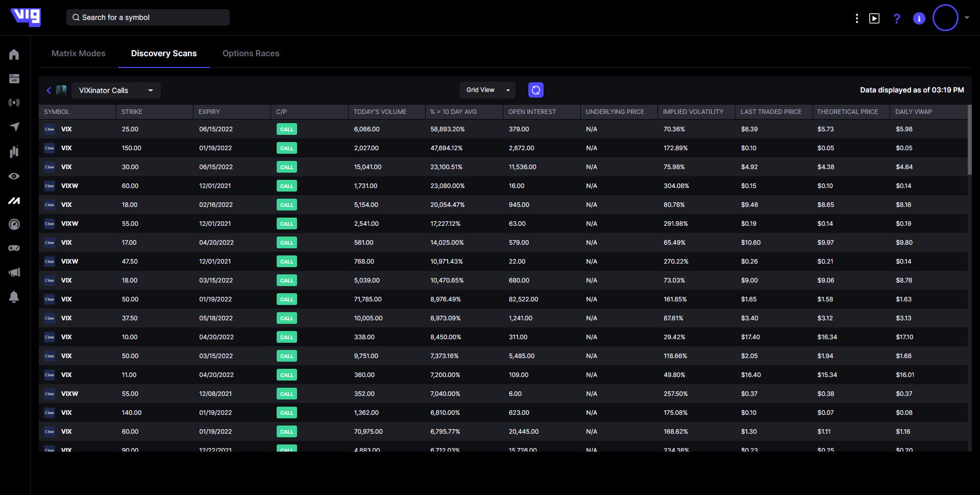Click the refresh scan data button
980x495 pixels.
[536, 90]
